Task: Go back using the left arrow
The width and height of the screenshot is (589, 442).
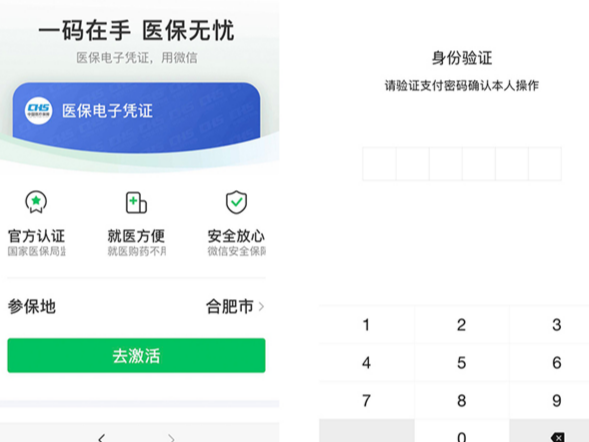Action: [x=101, y=438]
